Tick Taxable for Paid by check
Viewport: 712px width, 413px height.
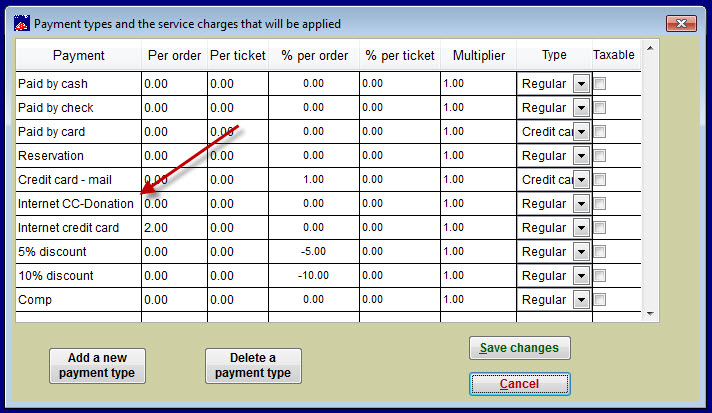600,108
